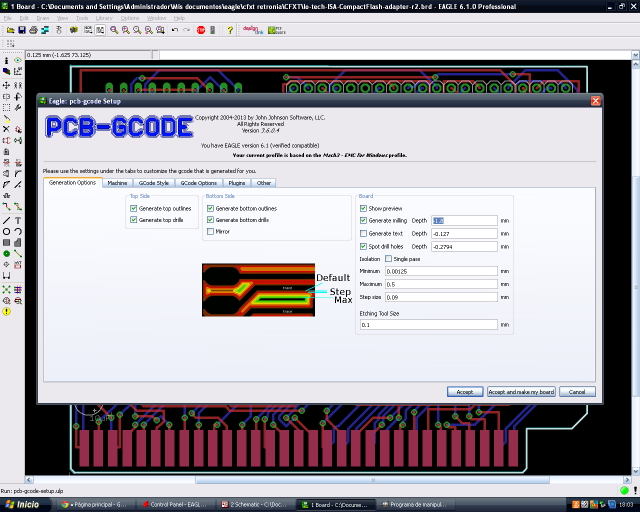640x512 pixels.
Task: Select the Delete (X) tool icon
Action: click(6, 129)
